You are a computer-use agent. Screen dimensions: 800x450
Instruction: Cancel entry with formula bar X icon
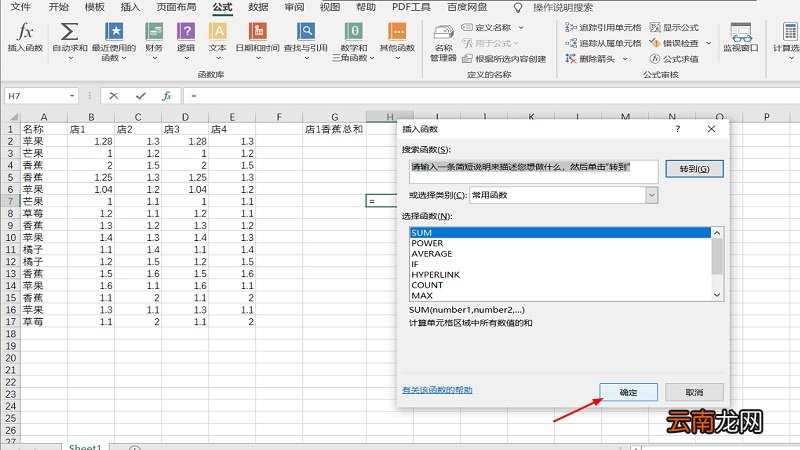tap(114, 96)
